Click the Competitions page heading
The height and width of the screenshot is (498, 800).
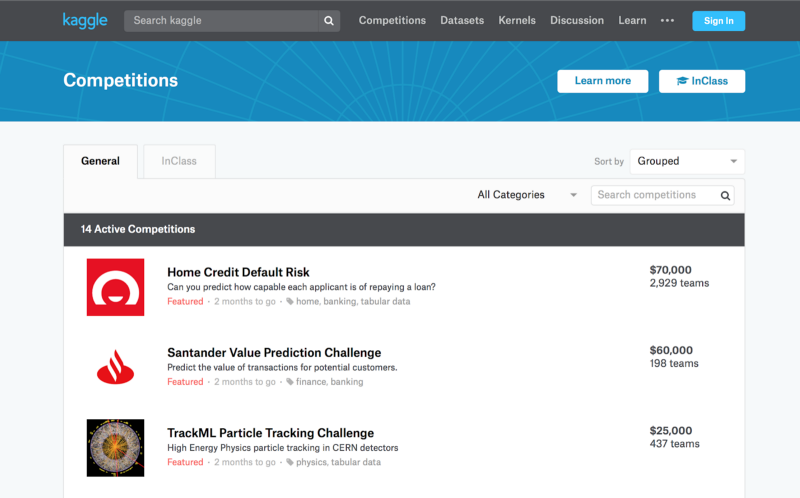pos(120,81)
